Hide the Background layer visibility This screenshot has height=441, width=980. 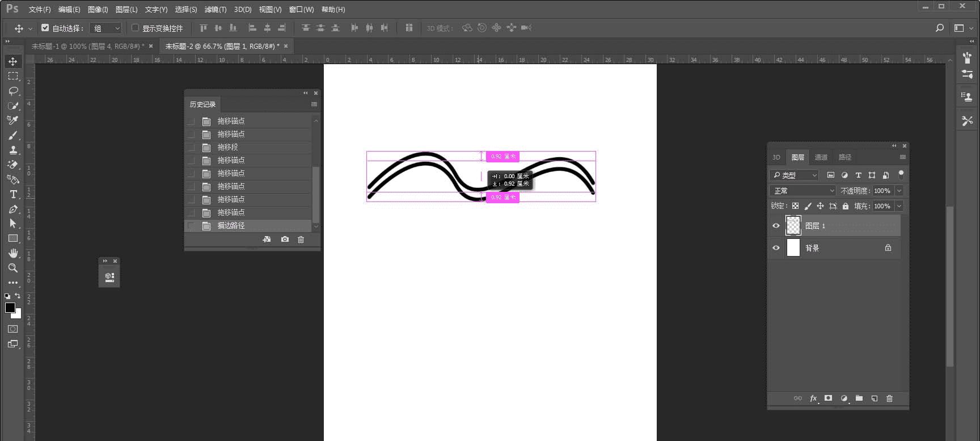point(776,248)
